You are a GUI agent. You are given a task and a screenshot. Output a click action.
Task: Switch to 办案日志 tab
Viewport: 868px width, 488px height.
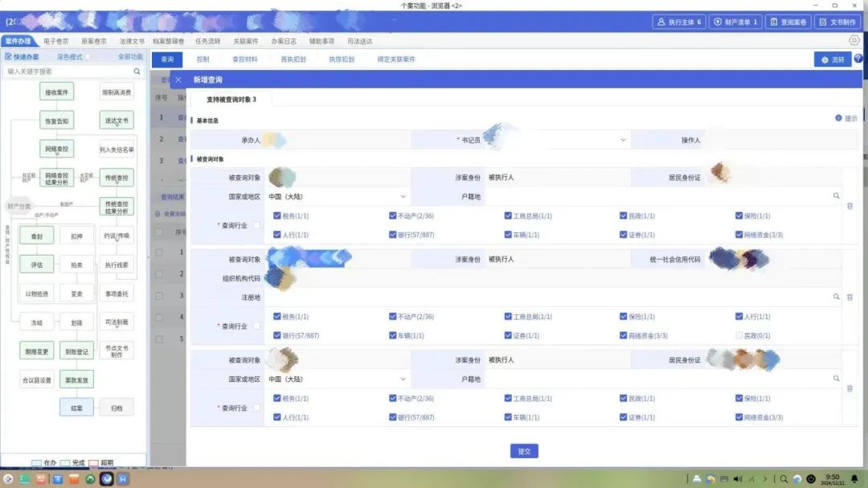tap(284, 41)
